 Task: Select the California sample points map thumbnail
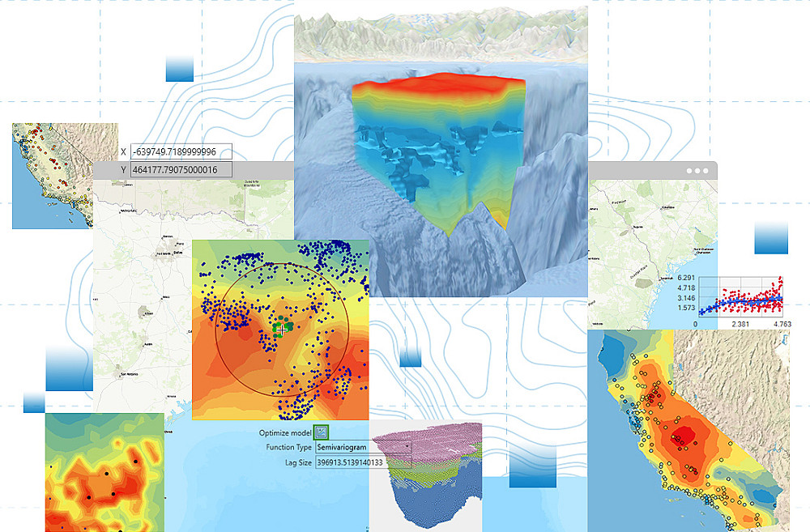(x=65, y=176)
